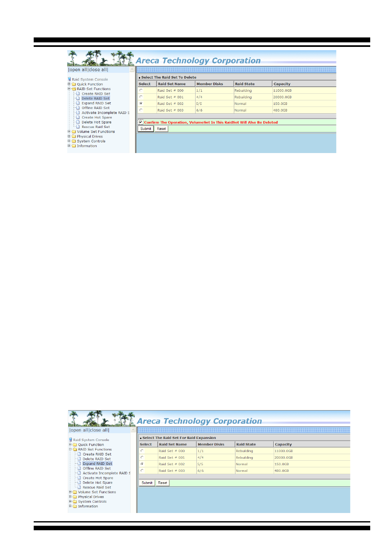Click System Controls folder icon in delete-page tree
Image resolution: width=392 pixels, height=557 pixels.
pyautogui.click(x=74, y=141)
